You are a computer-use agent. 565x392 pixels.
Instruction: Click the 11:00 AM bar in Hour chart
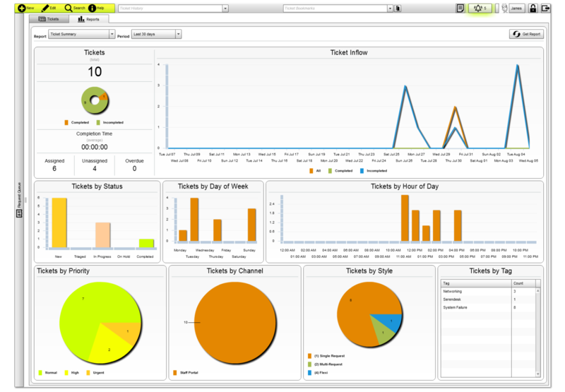point(405,218)
